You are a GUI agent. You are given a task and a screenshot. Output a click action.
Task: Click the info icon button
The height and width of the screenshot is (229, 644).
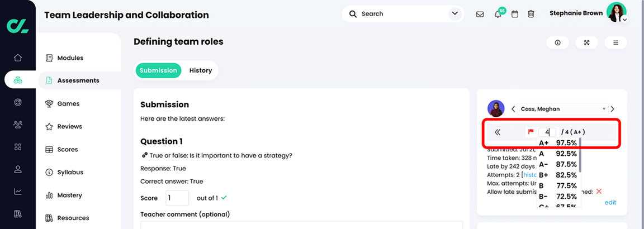click(557, 42)
